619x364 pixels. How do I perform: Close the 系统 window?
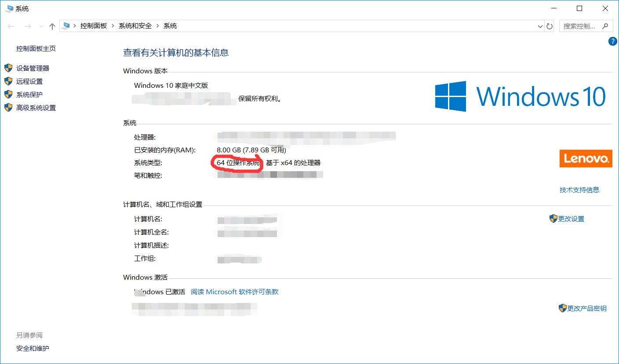pyautogui.click(x=605, y=8)
